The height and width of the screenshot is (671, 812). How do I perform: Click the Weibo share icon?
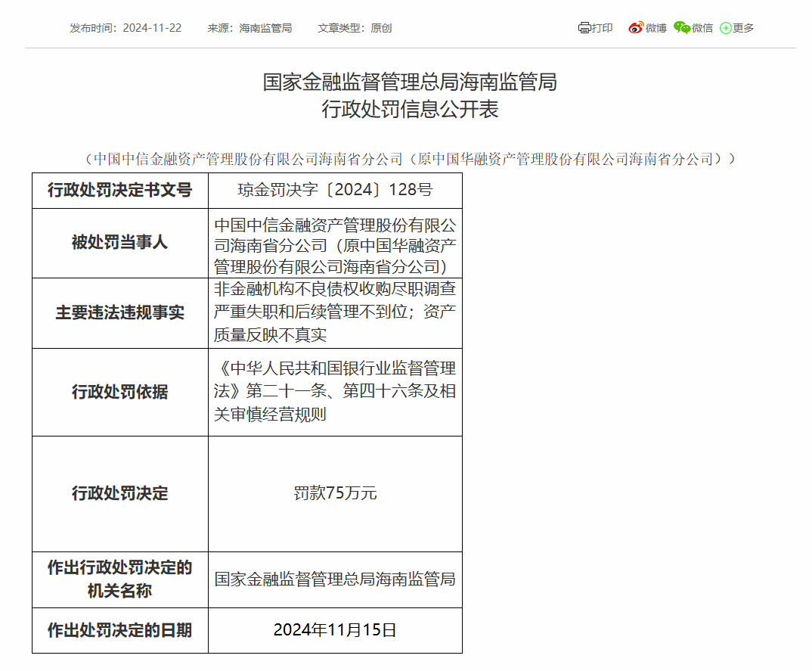click(635, 28)
